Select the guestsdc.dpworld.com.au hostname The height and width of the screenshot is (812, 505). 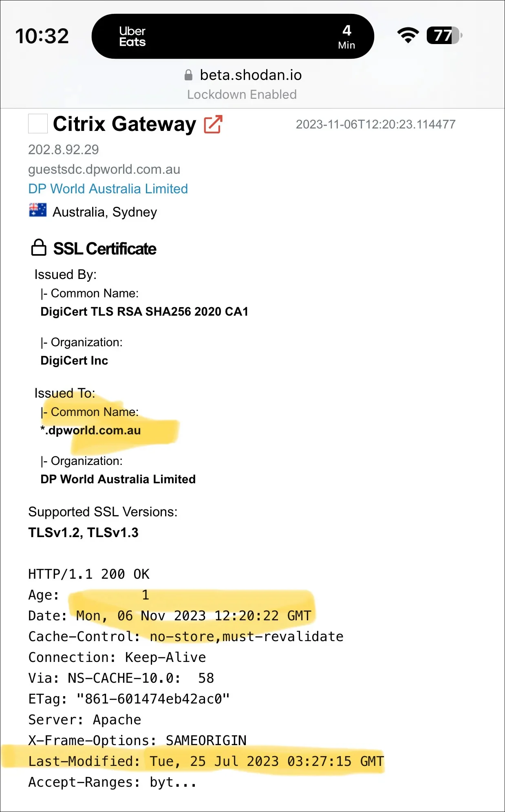point(104,169)
